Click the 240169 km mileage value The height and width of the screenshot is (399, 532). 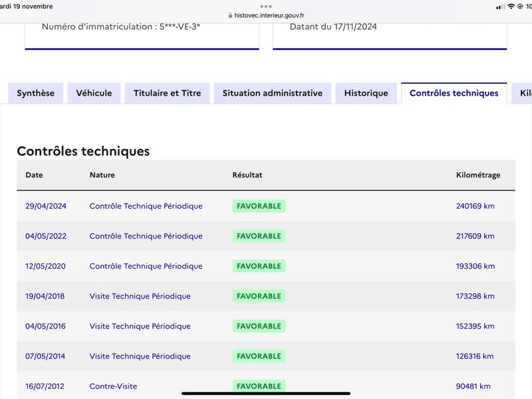point(475,206)
